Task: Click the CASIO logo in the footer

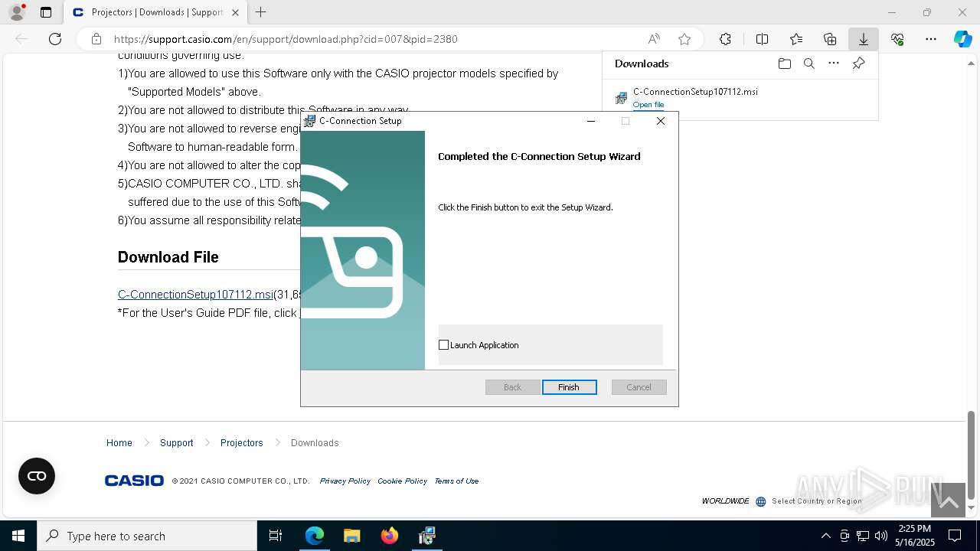Action: tap(134, 481)
